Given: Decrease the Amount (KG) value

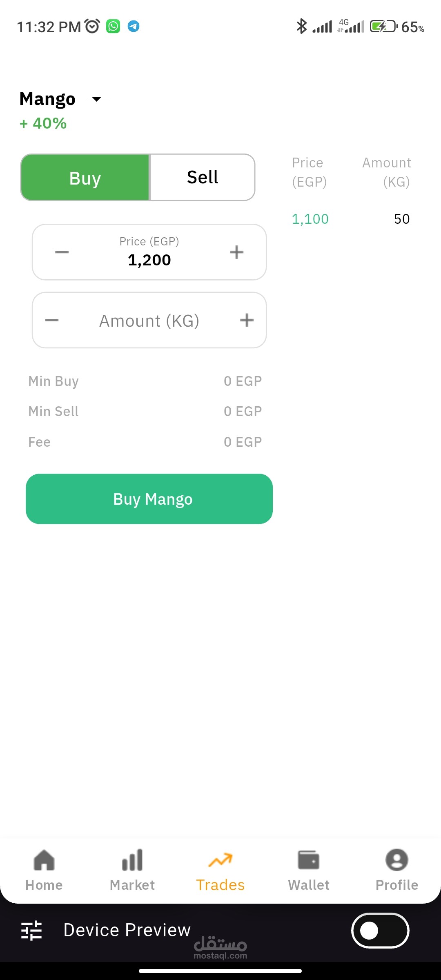Looking at the screenshot, I should click(x=52, y=320).
